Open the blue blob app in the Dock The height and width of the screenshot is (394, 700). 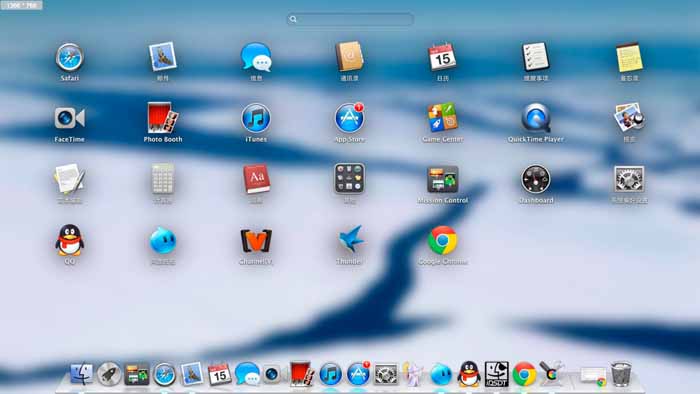tap(441, 374)
